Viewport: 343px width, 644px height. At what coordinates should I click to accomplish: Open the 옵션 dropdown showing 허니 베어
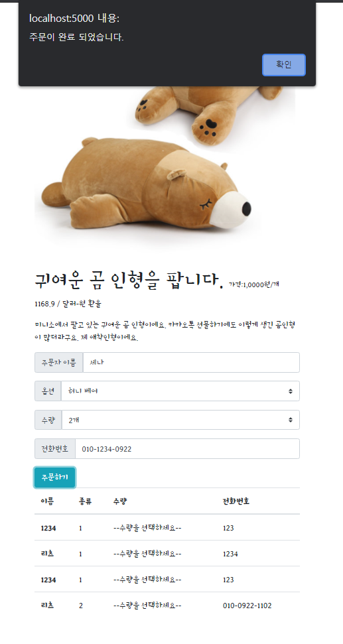tap(180, 391)
